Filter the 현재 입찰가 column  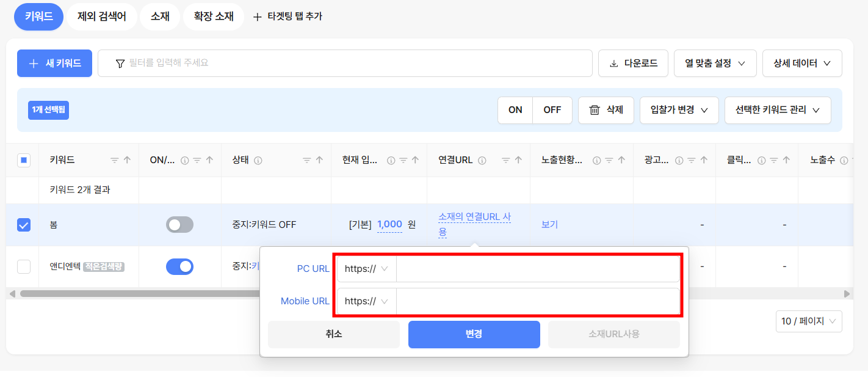[x=403, y=160]
